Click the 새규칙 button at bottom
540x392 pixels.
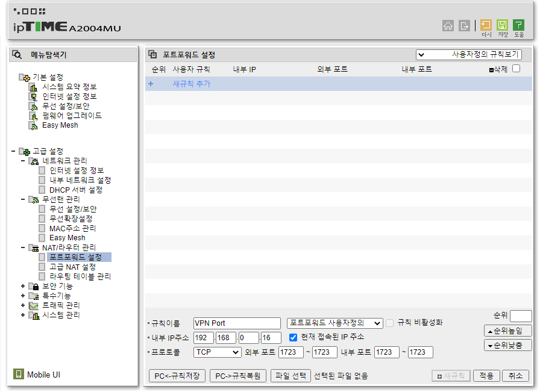click(451, 376)
